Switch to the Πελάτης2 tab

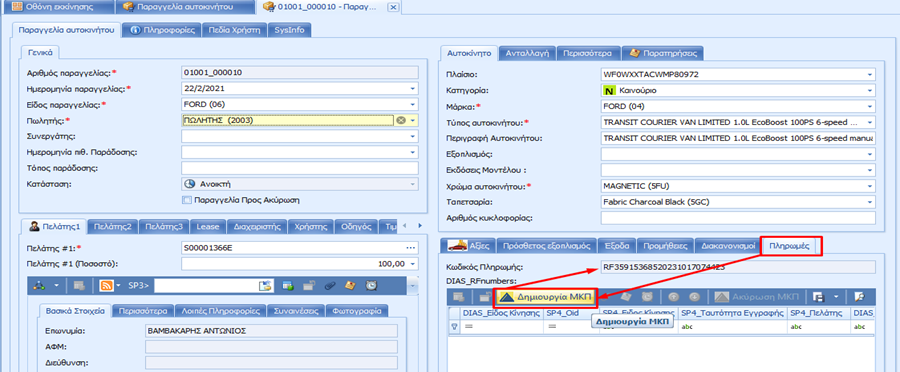(x=112, y=226)
